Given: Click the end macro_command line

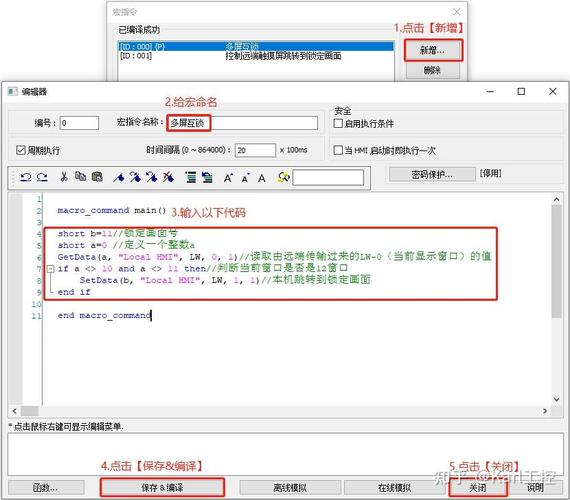Looking at the screenshot, I should pyautogui.click(x=104, y=315).
